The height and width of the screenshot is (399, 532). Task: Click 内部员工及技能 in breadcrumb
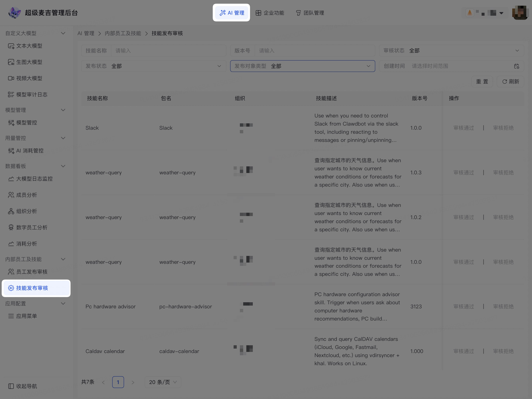123,33
